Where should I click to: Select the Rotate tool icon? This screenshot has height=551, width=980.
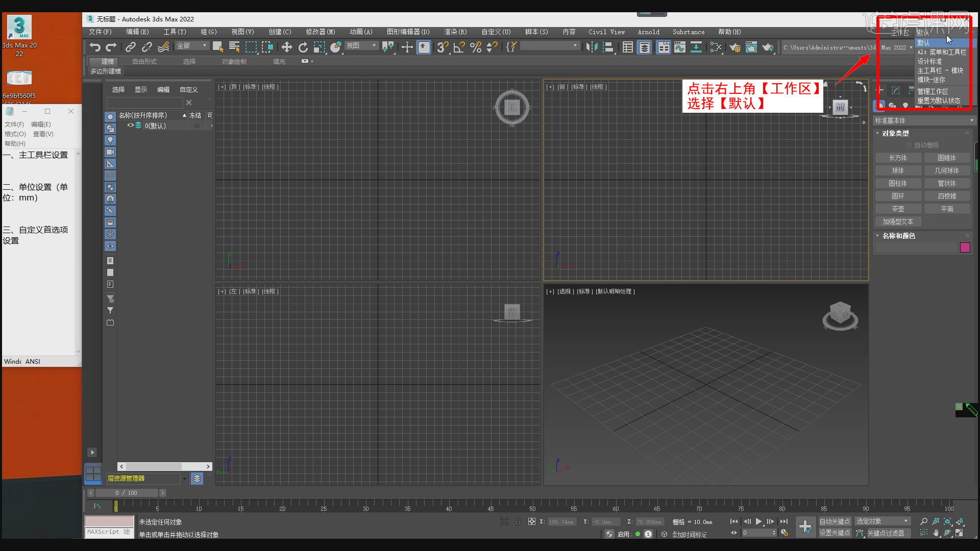point(303,47)
